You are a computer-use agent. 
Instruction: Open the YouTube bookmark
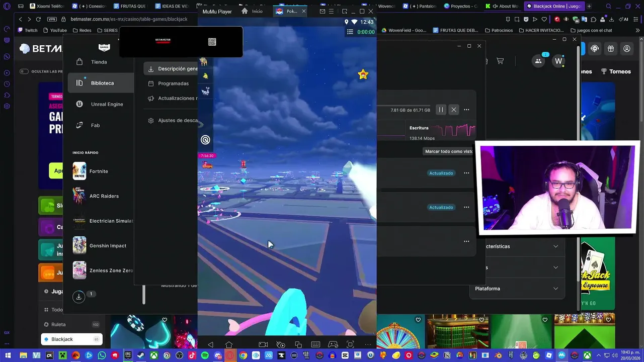pos(55,30)
